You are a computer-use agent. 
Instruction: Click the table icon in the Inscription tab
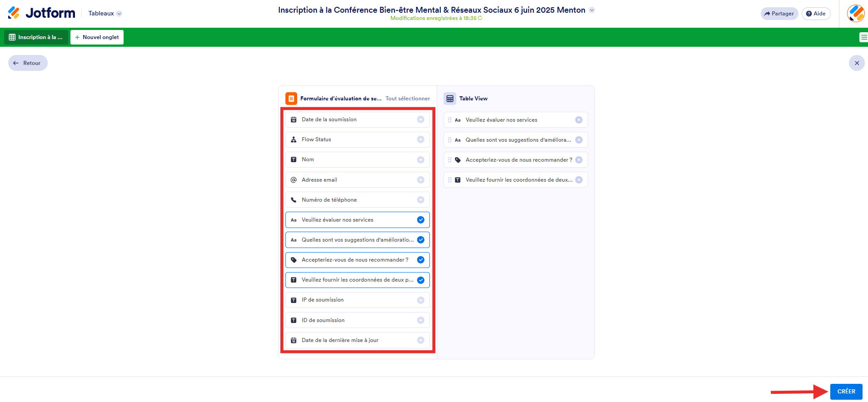(x=12, y=37)
